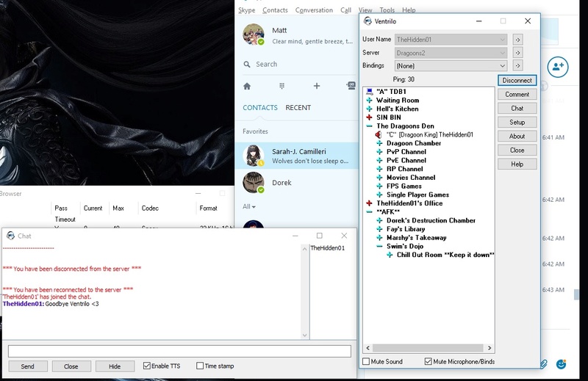The image size is (588, 381).
Task: Enable the Time stamp checkbox
Action: 200,366
